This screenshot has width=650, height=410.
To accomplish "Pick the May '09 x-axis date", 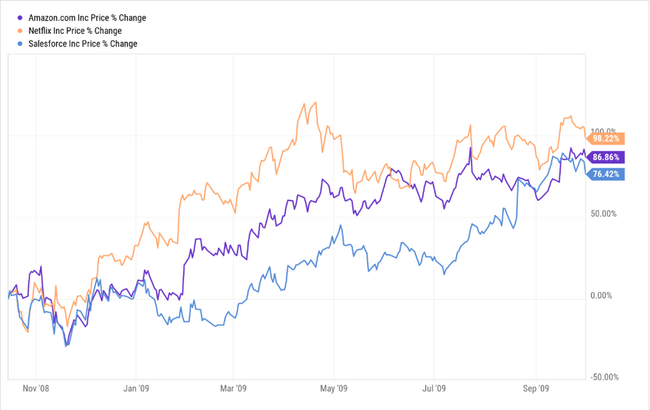I will 334,388.
